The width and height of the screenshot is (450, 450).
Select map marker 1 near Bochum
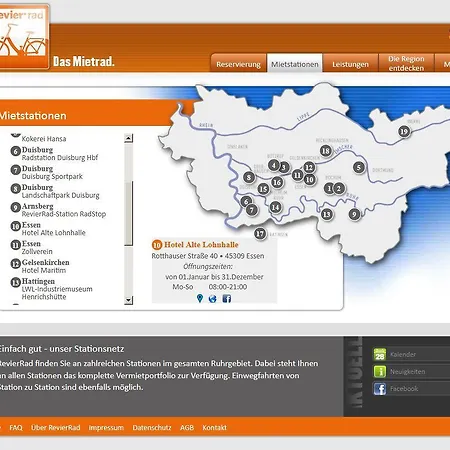329,189
